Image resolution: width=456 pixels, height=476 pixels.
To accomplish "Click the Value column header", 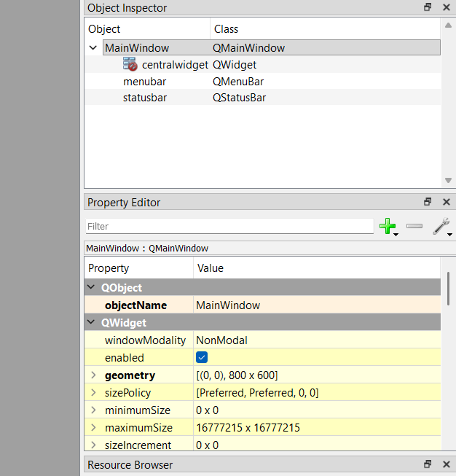I will (317, 268).
